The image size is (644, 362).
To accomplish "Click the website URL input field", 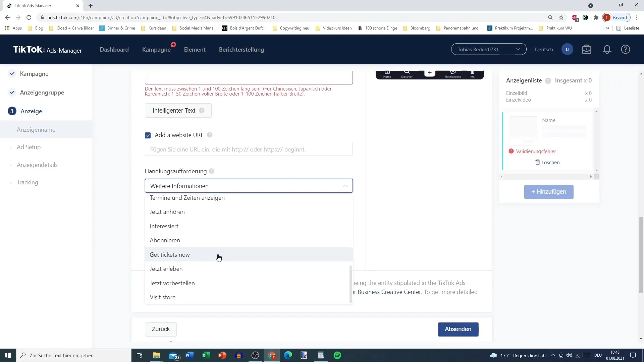I will tap(249, 149).
